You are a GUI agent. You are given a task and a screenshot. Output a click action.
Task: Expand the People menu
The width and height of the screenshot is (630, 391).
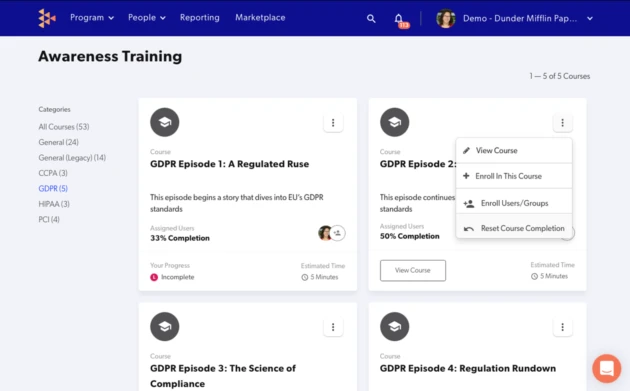pyautogui.click(x=147, y=18)
